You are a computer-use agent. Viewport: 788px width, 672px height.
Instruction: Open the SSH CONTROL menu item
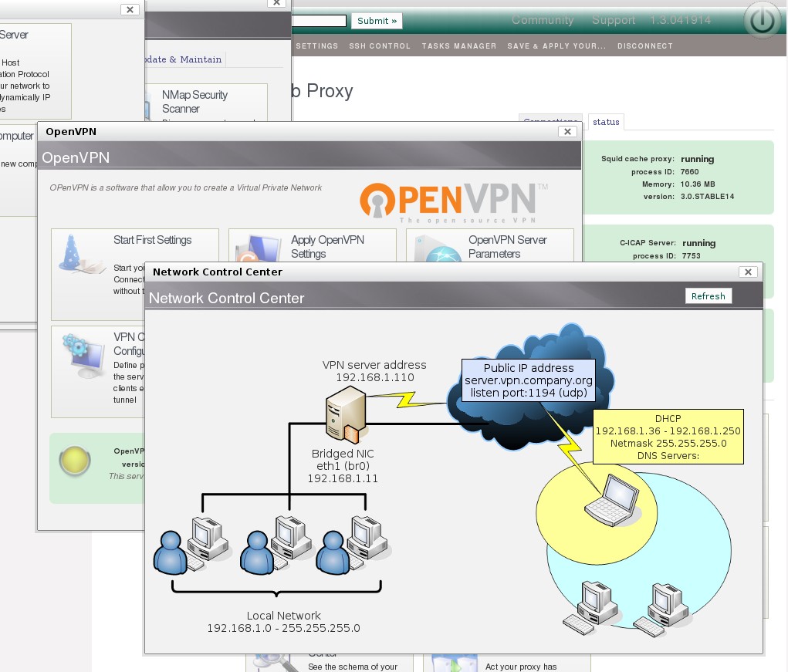pos(380,46)
